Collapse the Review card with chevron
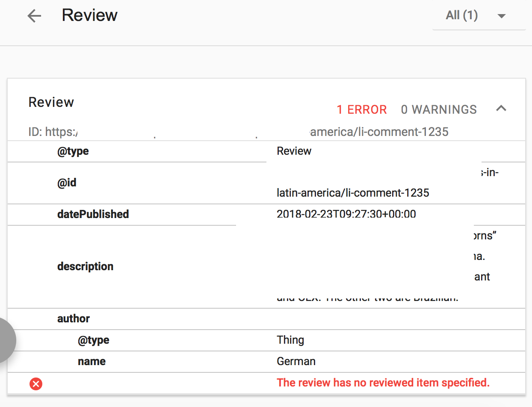 tap(501, 109)
